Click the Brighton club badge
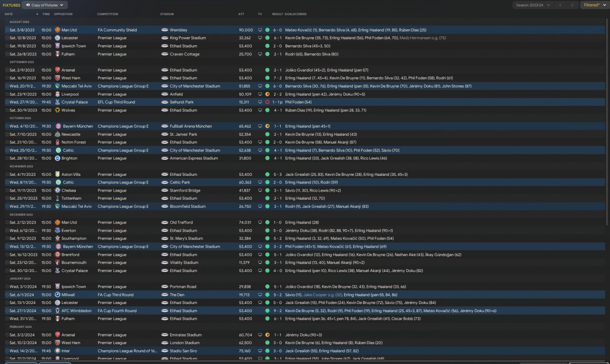The image size is (610, 364). click(57, 158)
